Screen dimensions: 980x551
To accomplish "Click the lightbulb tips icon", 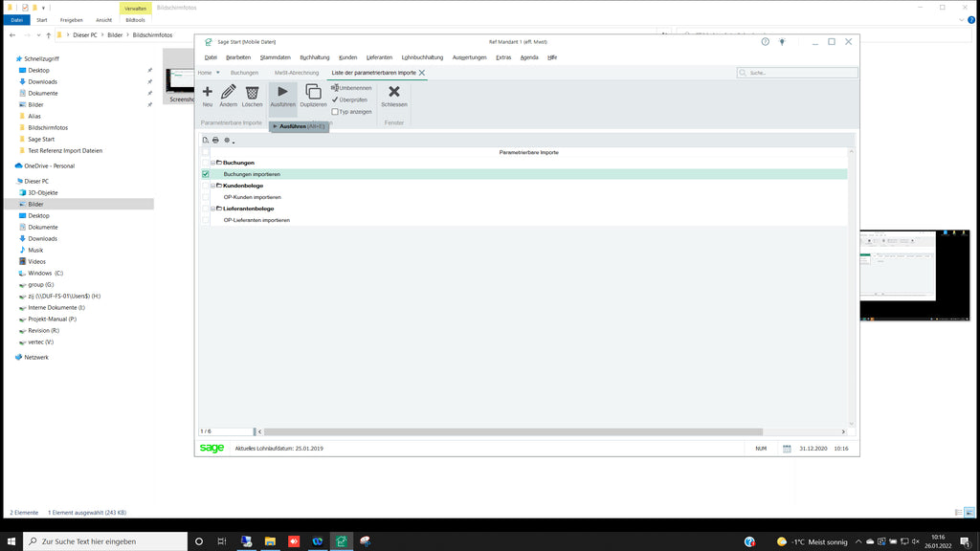I will pyautogui.click(x=782, y=42).
